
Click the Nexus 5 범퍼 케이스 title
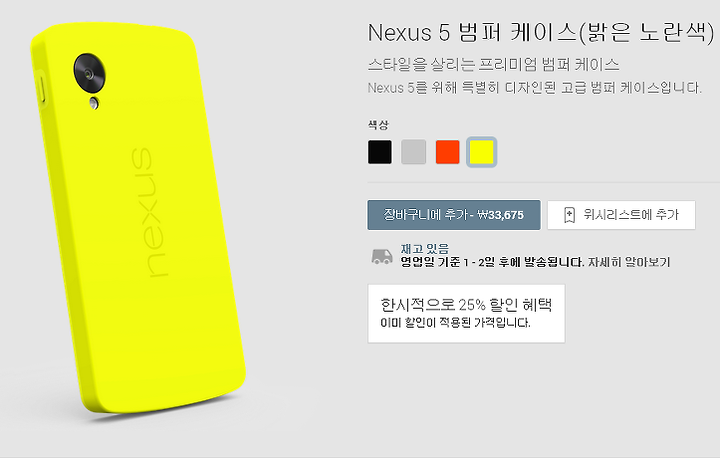pos(540,33)
